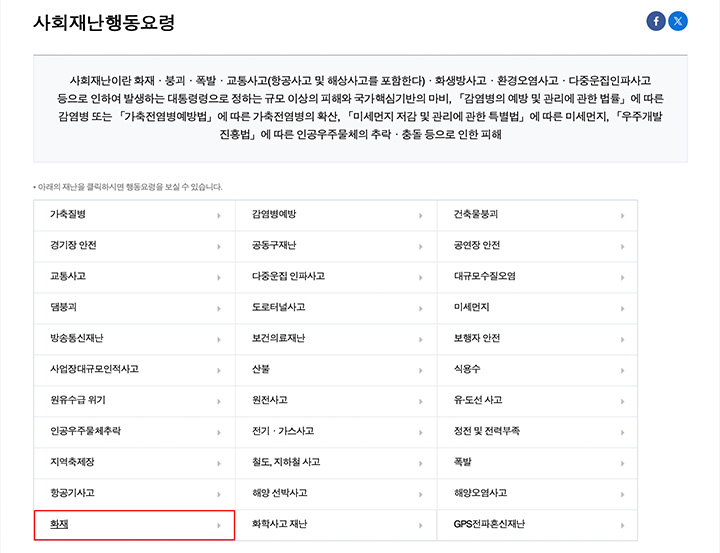Select 인공우주물체추락 disaster type

[134, 432]
